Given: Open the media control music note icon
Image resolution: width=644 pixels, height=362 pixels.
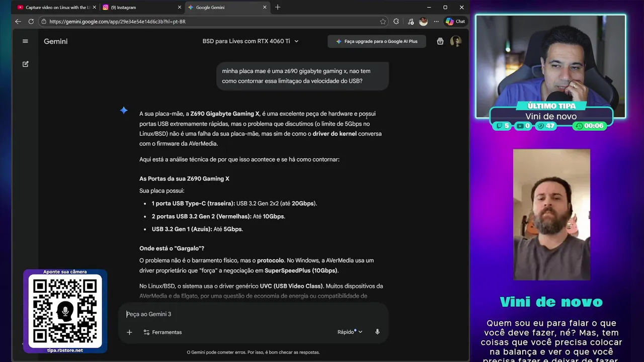Looking at the screenshot, I should pos(411,22).
